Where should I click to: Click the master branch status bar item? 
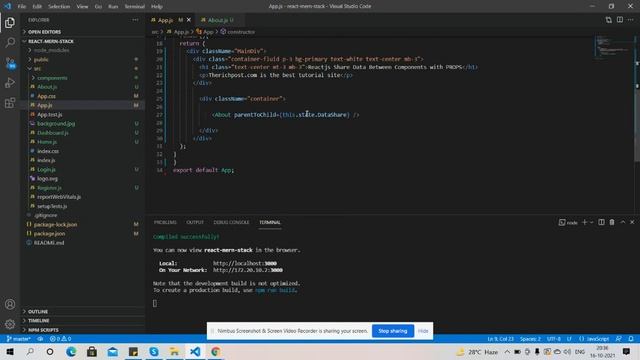pyautogui.click(x=18, y=339)
